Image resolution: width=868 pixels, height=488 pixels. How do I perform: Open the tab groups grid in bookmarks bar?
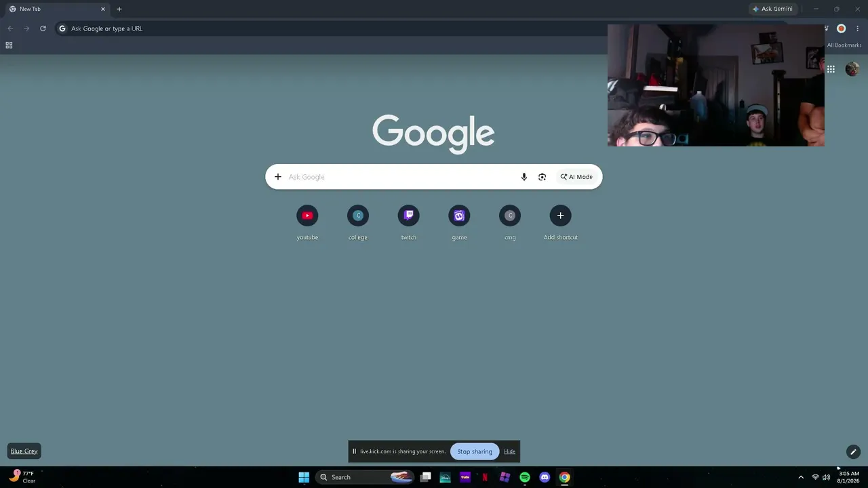(x=9, y=45)
